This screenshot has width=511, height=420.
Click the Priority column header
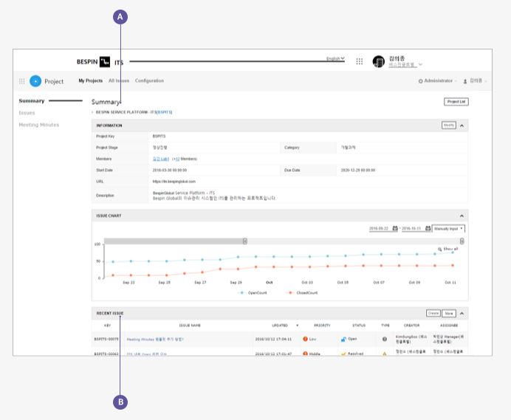[322, 326]
